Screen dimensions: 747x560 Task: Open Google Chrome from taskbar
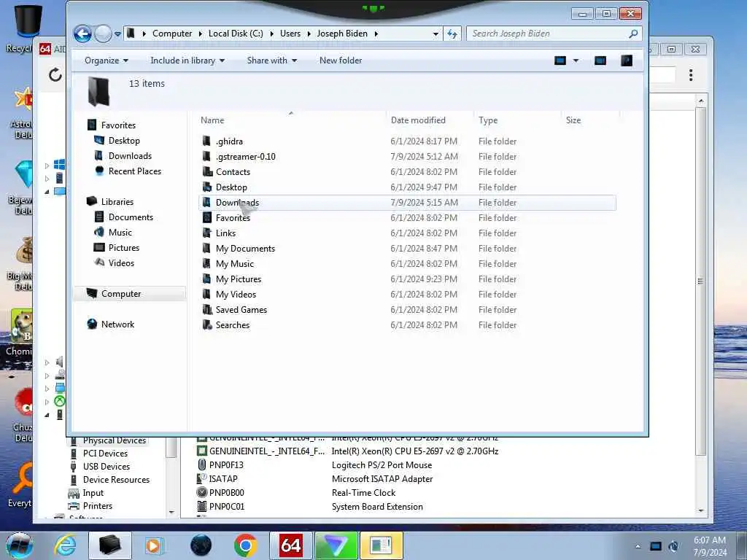tap(245, 545)
